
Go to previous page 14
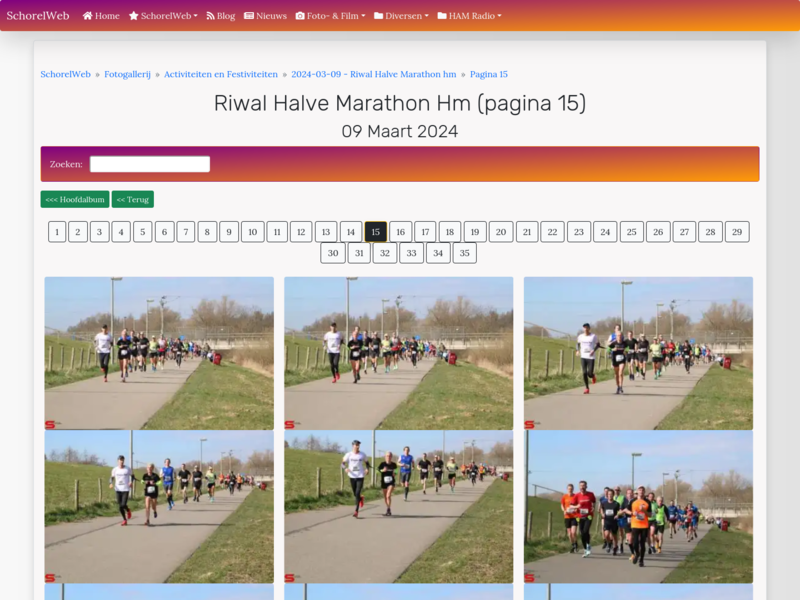coord(351,232)
